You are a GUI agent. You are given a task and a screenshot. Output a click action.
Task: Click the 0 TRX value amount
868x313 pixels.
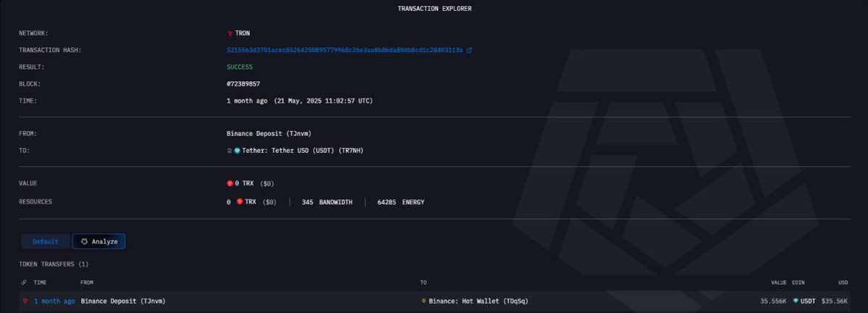(x=244, y=183)
